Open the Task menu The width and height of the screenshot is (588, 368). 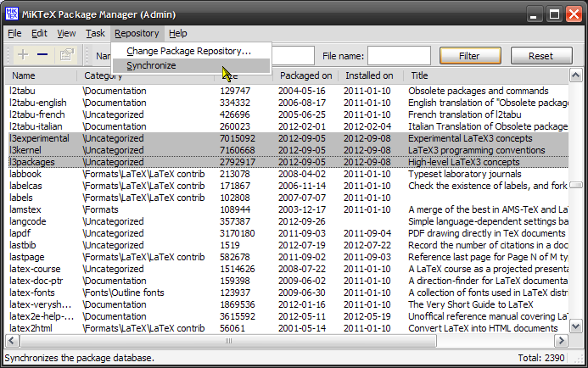(x=95, y=33)
